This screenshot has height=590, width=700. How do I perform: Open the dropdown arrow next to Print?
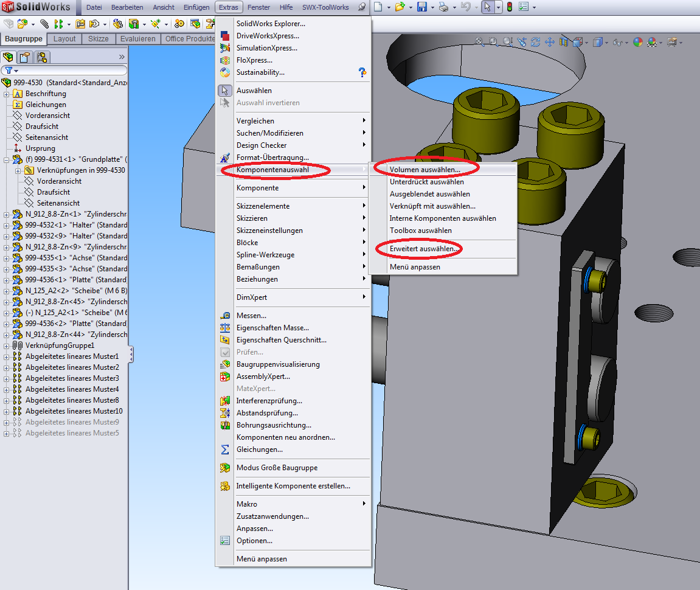454,7
